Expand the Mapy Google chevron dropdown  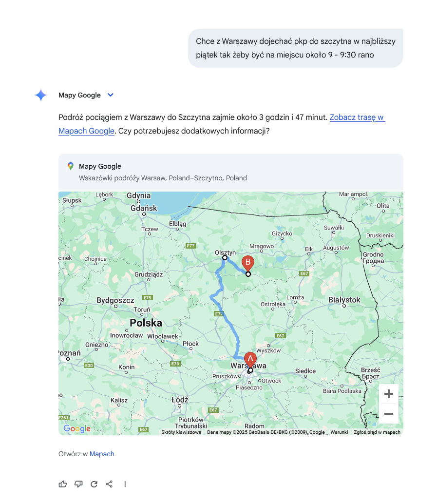point(111,95)
